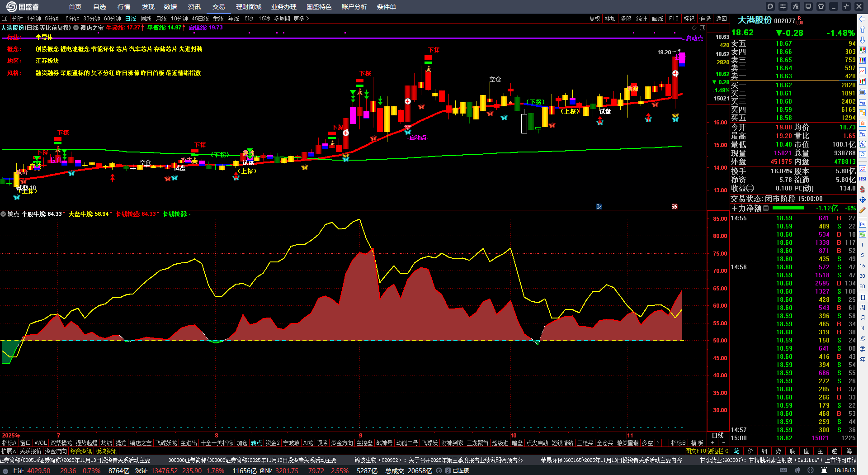The height and width of the screenshot is (475, 868).
Task: Open the f(x) indicator function sidebar icon
Action: 863,144
